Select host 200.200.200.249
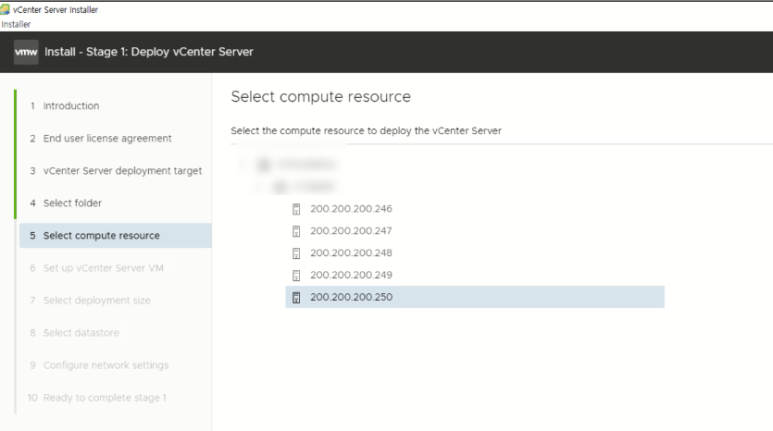773x431 pixels. 351,275
